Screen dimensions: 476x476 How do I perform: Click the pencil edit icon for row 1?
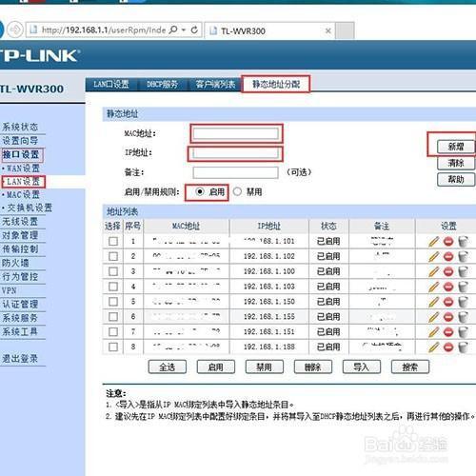(433, 242)
